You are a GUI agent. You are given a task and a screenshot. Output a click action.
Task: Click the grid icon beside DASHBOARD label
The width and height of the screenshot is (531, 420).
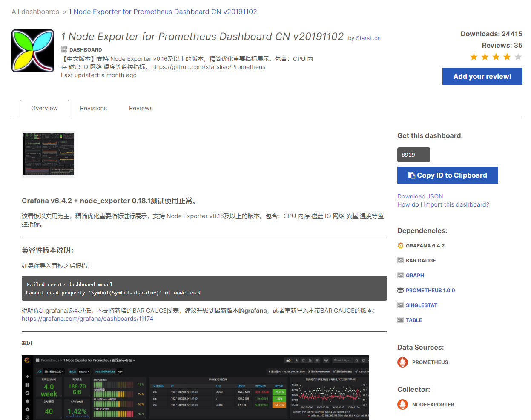(64, 49)
